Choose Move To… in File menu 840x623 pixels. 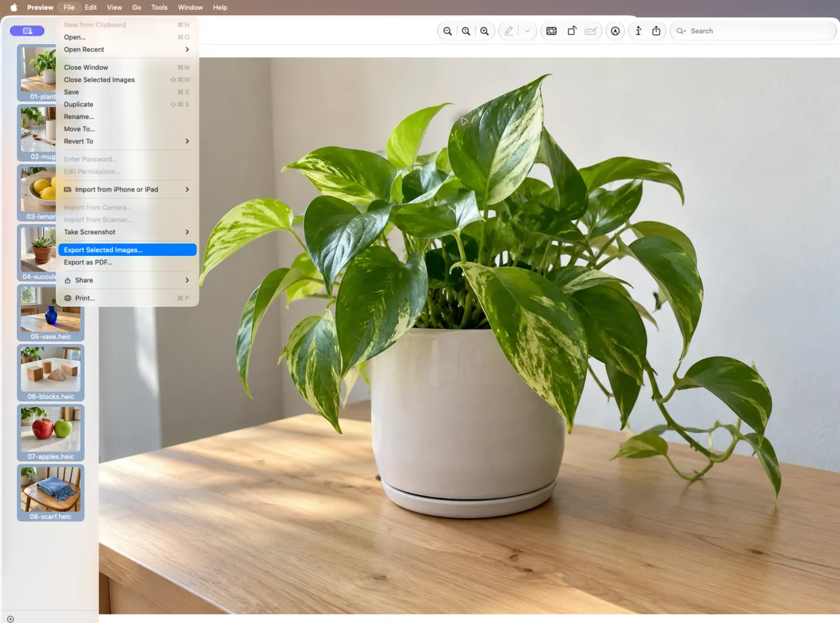127,129
